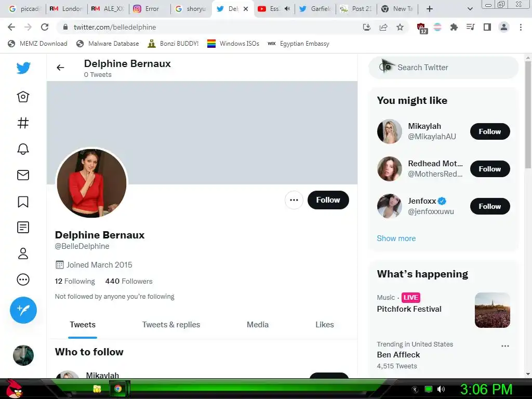This screenshot has height=399, width=532.
Task: Open the Windows ISOs bookmark
Action: 233,44
